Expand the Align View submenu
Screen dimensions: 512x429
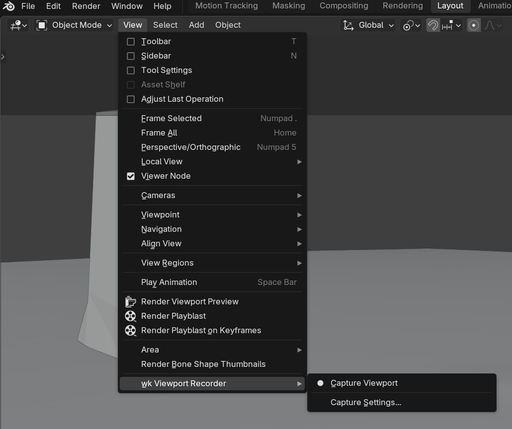tap(213, 244)
